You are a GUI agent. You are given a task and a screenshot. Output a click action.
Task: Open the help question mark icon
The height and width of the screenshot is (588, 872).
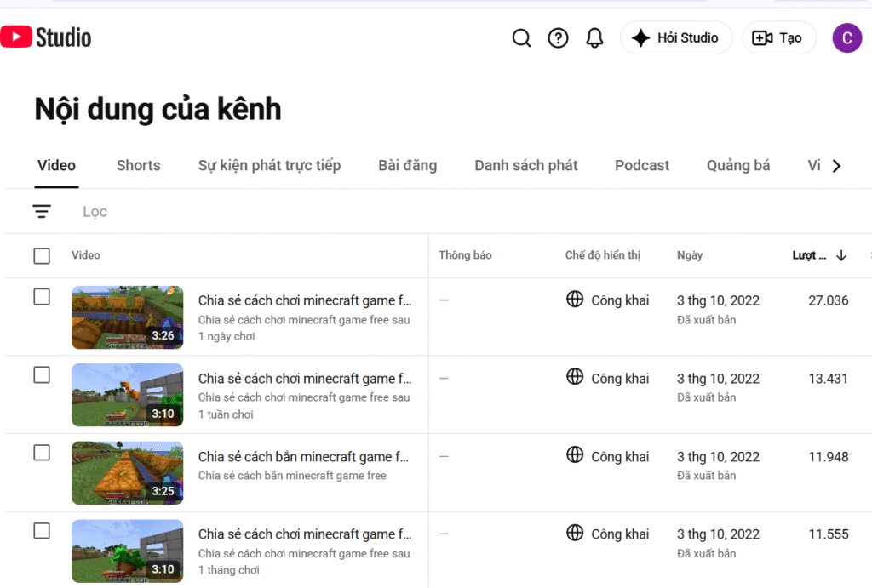(558, 37)
